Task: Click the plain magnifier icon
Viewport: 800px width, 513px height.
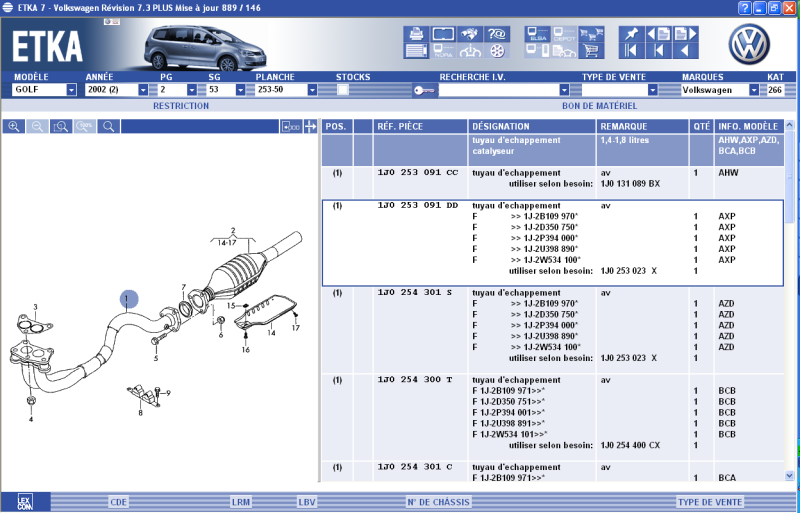Action: pos(108,127)
